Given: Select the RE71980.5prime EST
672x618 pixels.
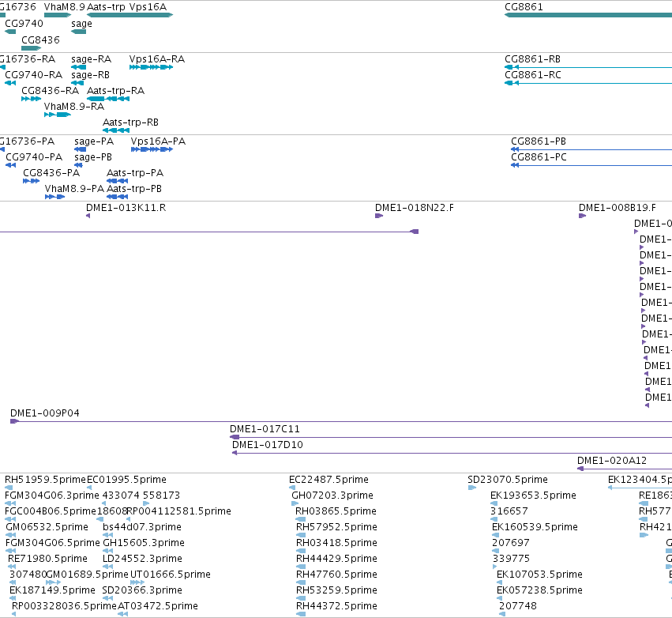Looking at the screenshot, I should [x=12, y=567].
